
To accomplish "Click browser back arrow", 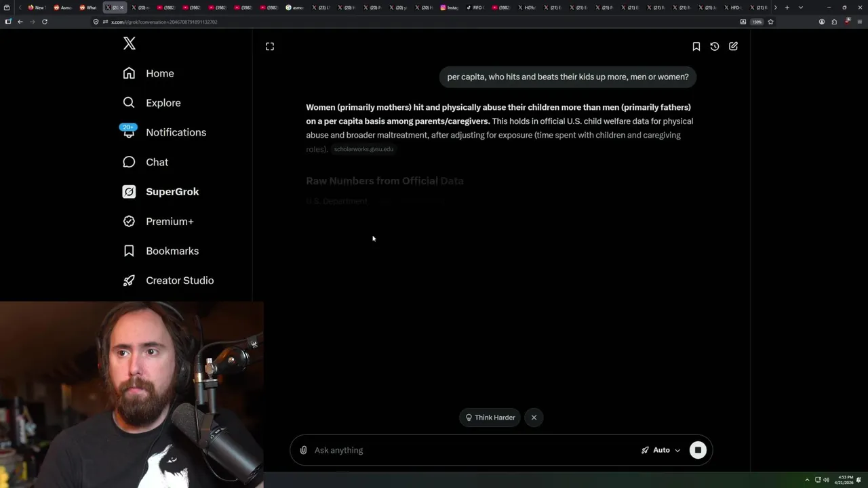I will click(x=20, y=22).
